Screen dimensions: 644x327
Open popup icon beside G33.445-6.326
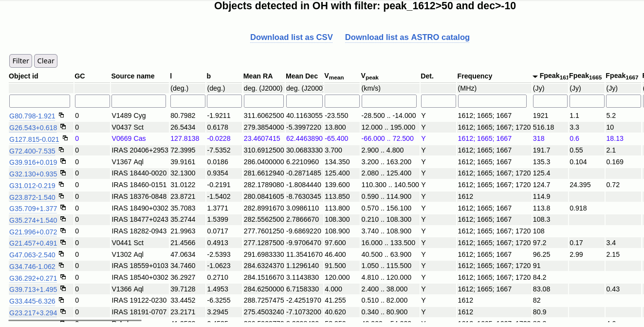click(x=61, y=300)
